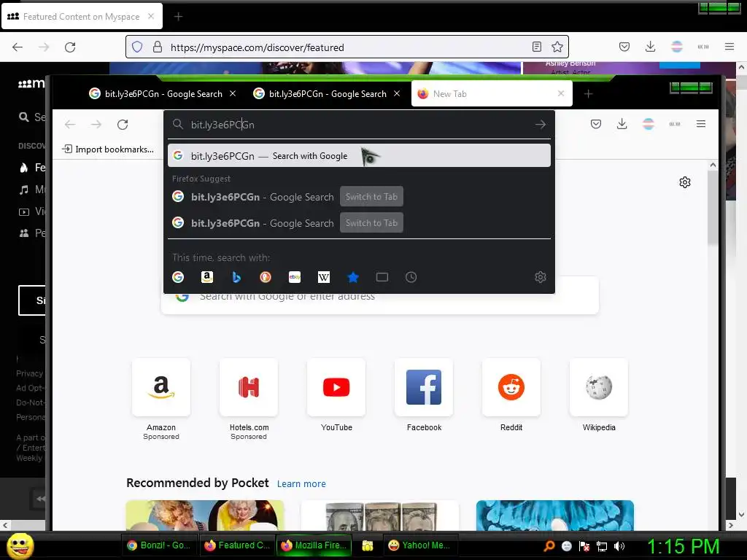Search bookmarks using star icon
747x560 pixels.
(353, 277)
